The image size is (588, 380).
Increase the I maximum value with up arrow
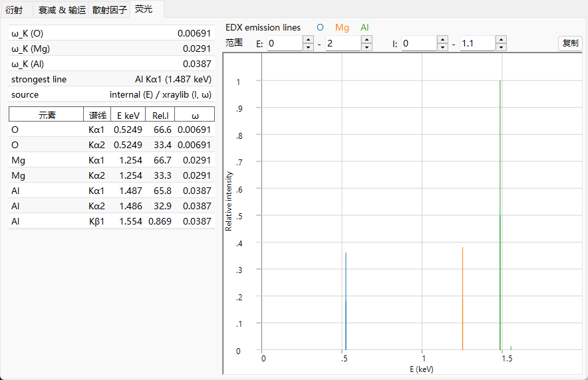click(502, 40)
